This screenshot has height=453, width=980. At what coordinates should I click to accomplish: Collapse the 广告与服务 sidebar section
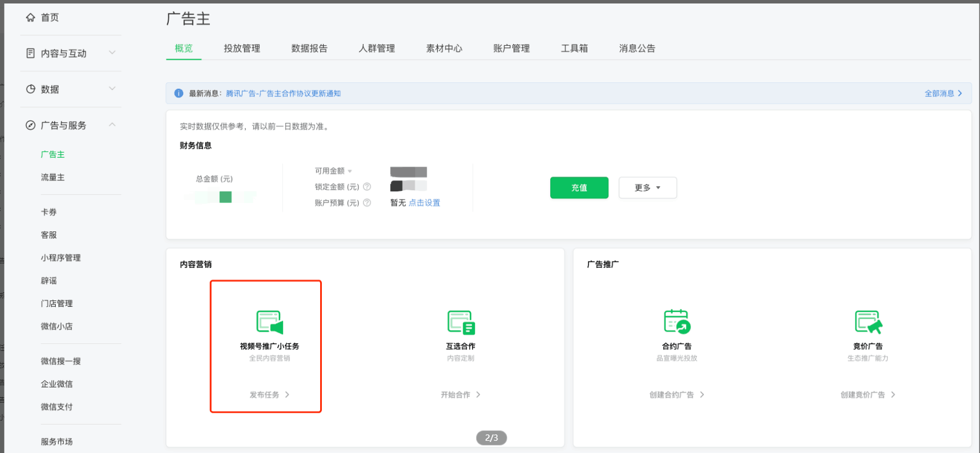(x=112, y=125)
